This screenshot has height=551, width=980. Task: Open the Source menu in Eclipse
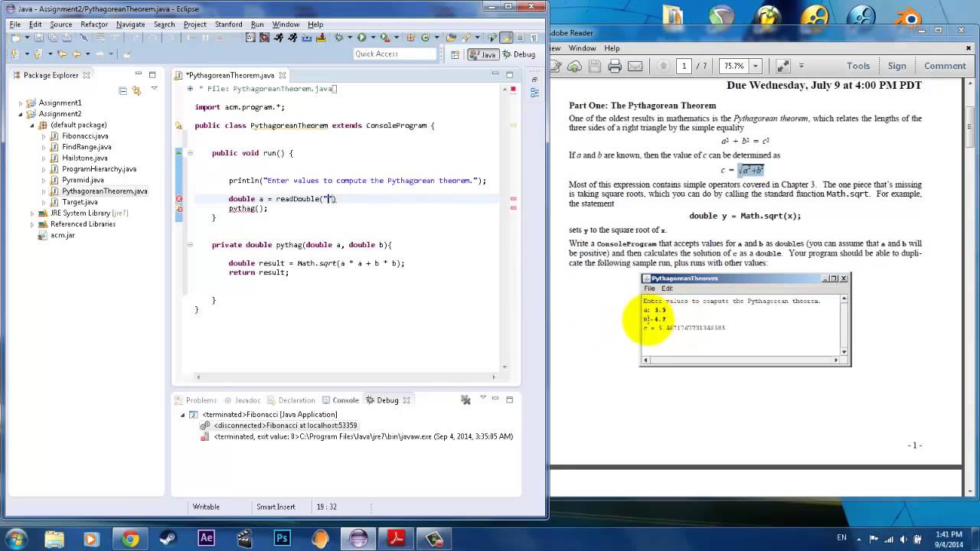pyautogui.click(x=60, y=24)
